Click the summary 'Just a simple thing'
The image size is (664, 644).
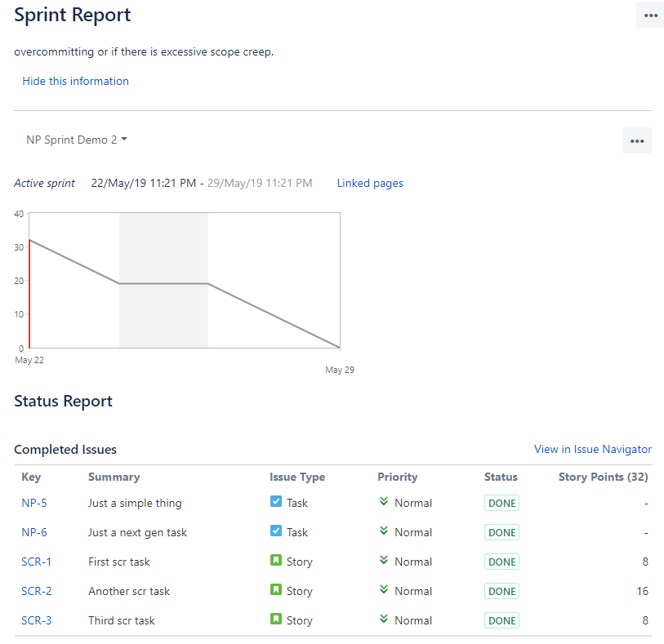[135, 503]
